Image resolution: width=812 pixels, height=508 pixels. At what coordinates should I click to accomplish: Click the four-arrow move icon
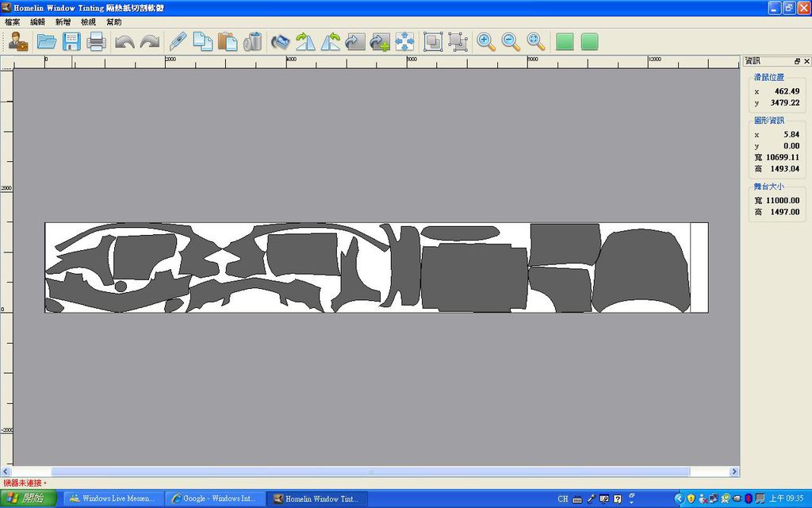(404, 41)
